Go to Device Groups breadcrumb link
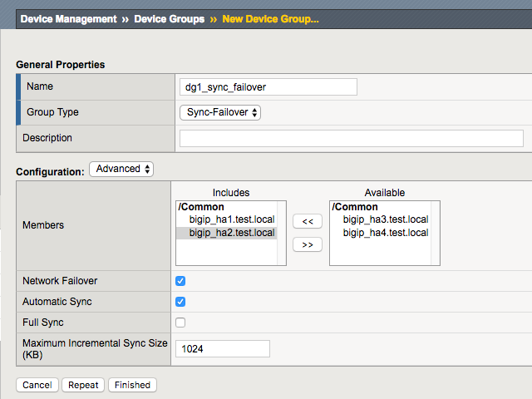 (x=169, y=19)
